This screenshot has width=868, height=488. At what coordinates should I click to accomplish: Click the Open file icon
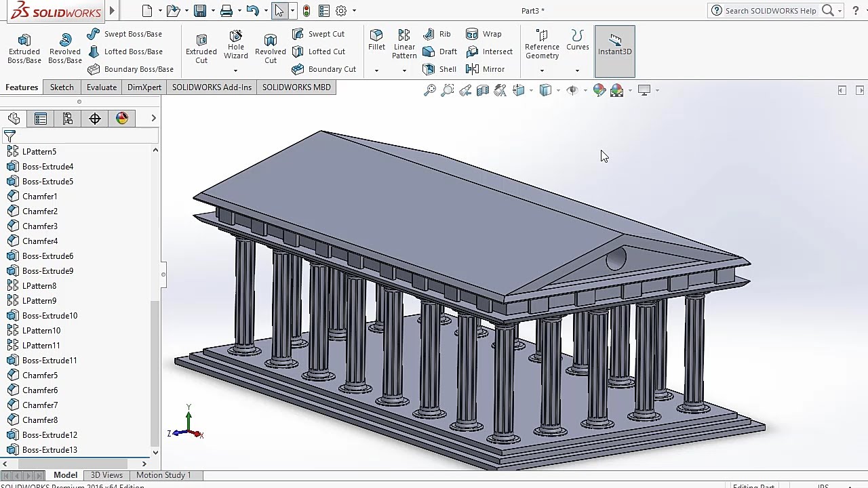coord(173,11)
